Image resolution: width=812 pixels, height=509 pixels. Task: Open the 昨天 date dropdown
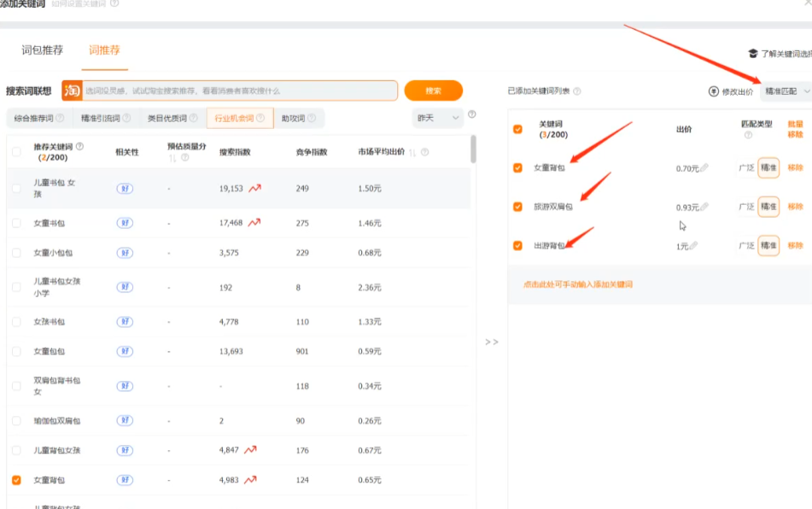[437, 117]
